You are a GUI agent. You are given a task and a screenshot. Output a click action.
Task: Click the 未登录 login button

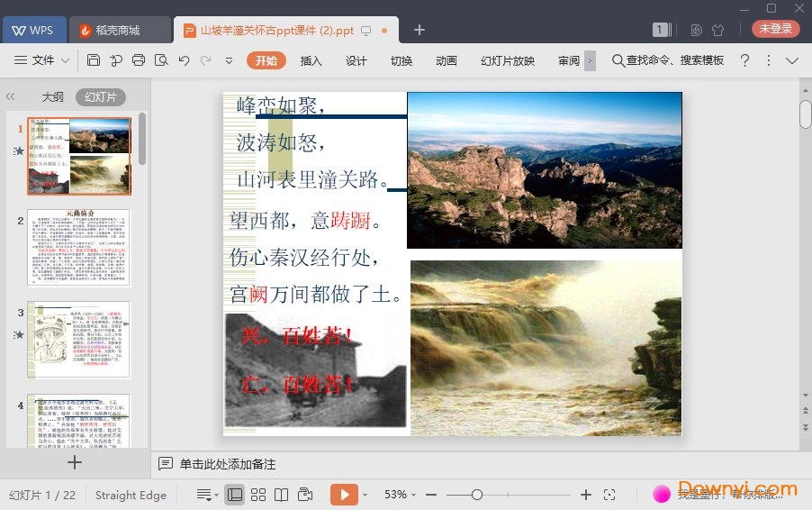point(776,29)
